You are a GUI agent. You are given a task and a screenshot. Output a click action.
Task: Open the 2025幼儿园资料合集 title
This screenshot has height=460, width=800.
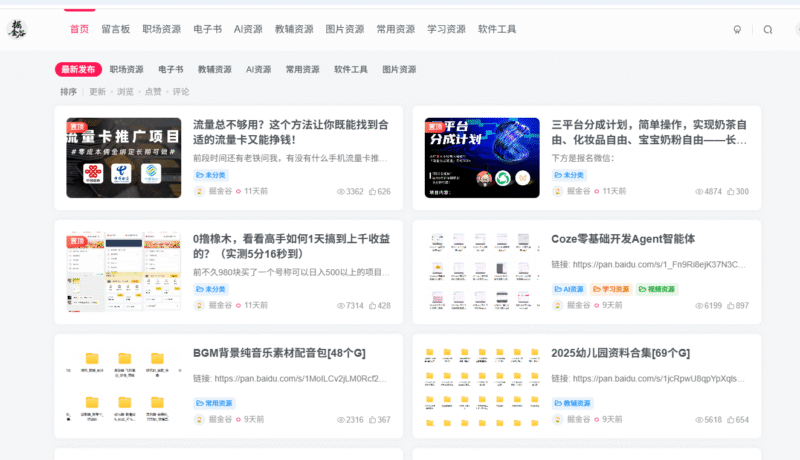tap(620, 353)
